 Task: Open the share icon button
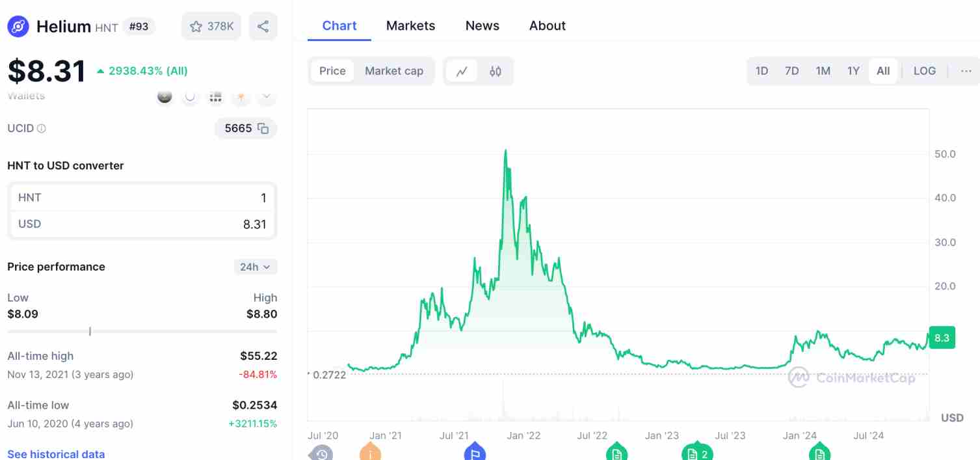tap(263, 27)
